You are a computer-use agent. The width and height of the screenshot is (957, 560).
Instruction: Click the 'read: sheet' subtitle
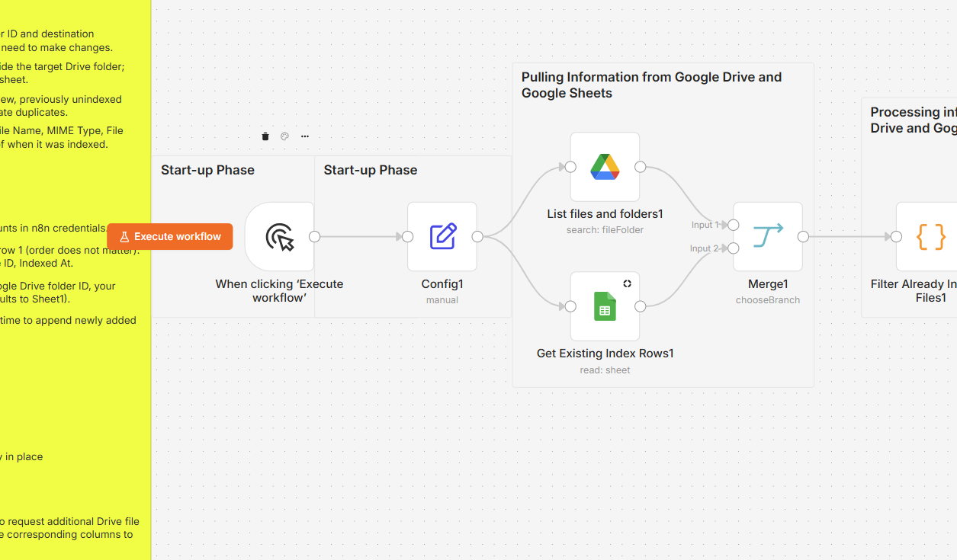[x=605, y=370]
